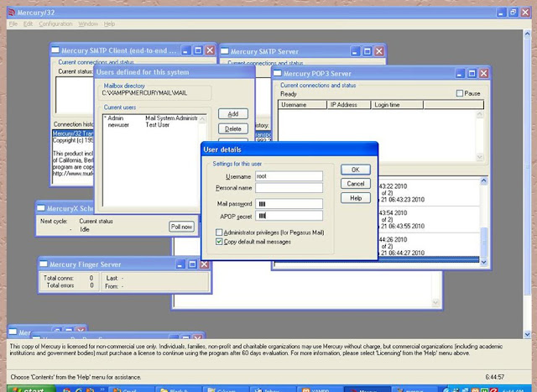Click the Mercury SMTP Client window icon
The height and width of the screenshot is (392, 537).
click(x=55, y=50)
